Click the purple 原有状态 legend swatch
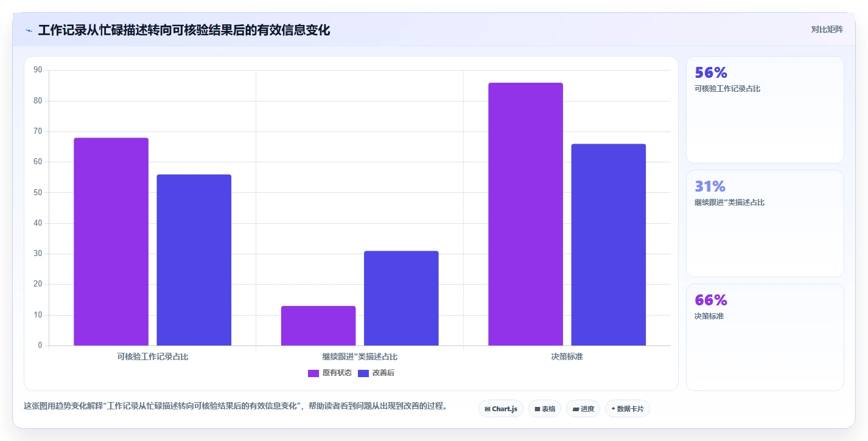Screen dimensions: 868x441 click(x=313, y=373)
